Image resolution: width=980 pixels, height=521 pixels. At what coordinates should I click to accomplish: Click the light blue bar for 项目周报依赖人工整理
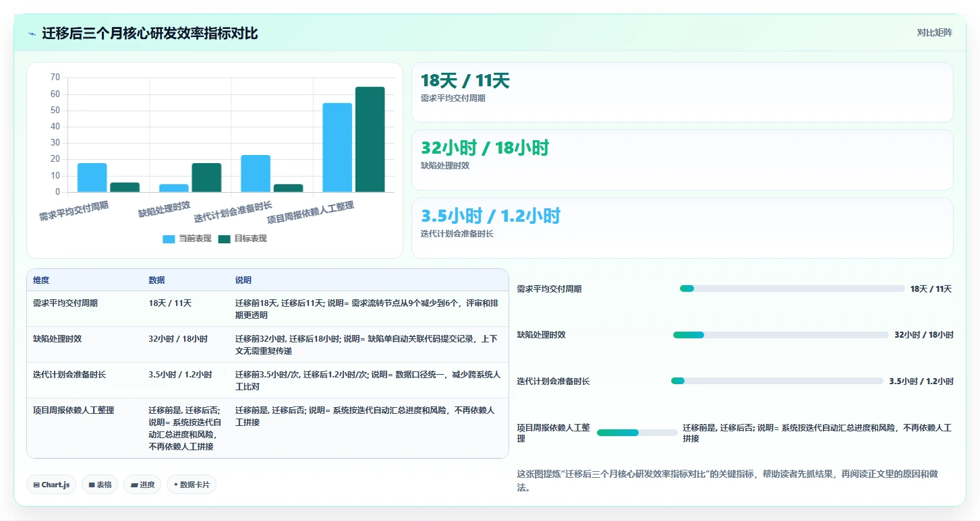point(337,148)
